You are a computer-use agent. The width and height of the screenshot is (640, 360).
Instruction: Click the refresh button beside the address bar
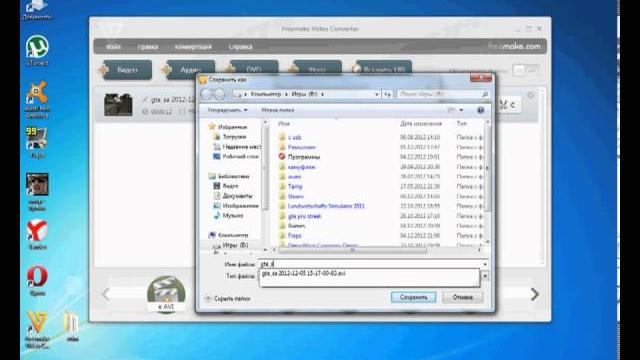click(387, 94)
